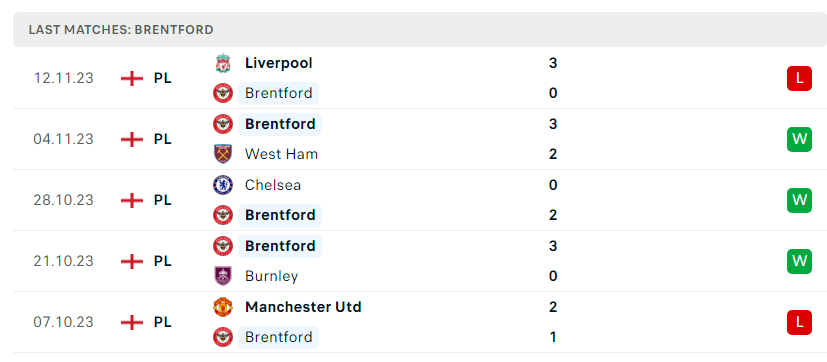Open the Burnley team name link
Viewport: 827px width, 362px height.
(272, 276)
